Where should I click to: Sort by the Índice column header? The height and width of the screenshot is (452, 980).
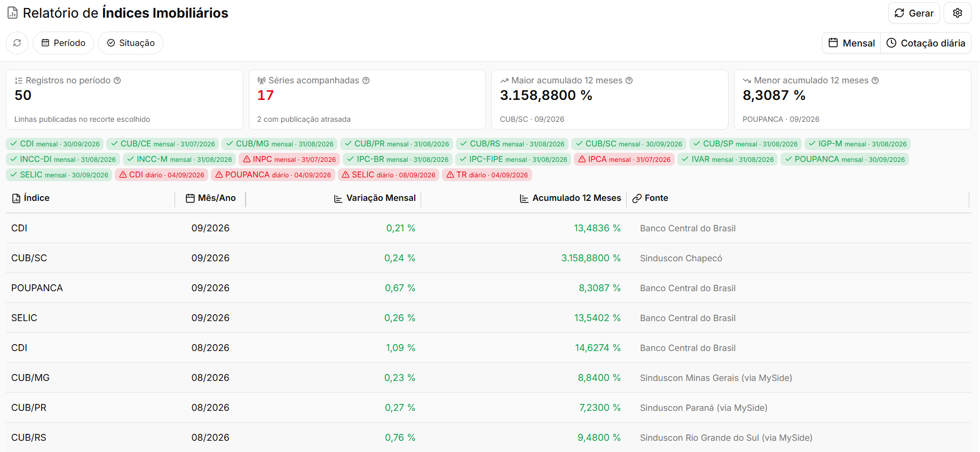coord(37,198)
